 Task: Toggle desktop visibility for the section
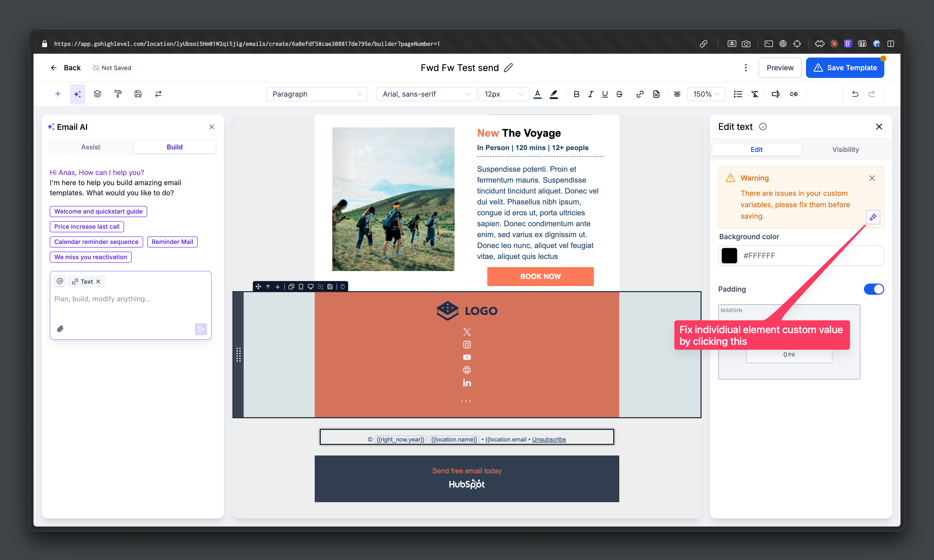(x=310, y=286)
